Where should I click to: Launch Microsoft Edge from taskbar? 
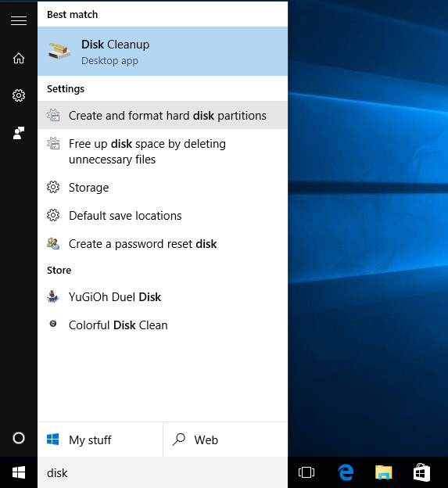pyautogui.click(x=346, y=472)
